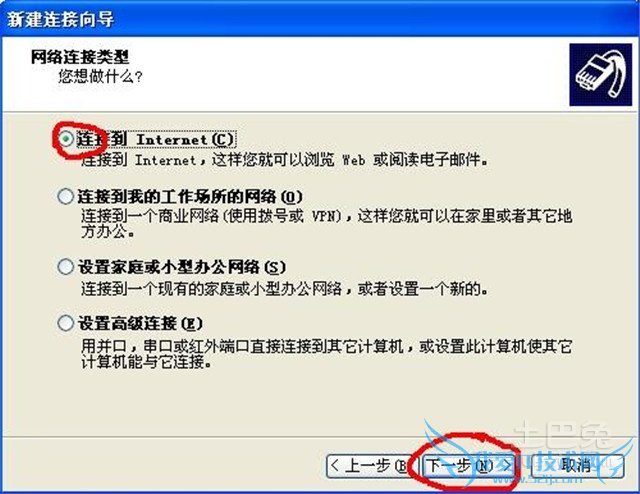Click the 设置家庭或小型办公网络(S) label
The height and width of the screenshot is (494, 640).
point(182,267)
